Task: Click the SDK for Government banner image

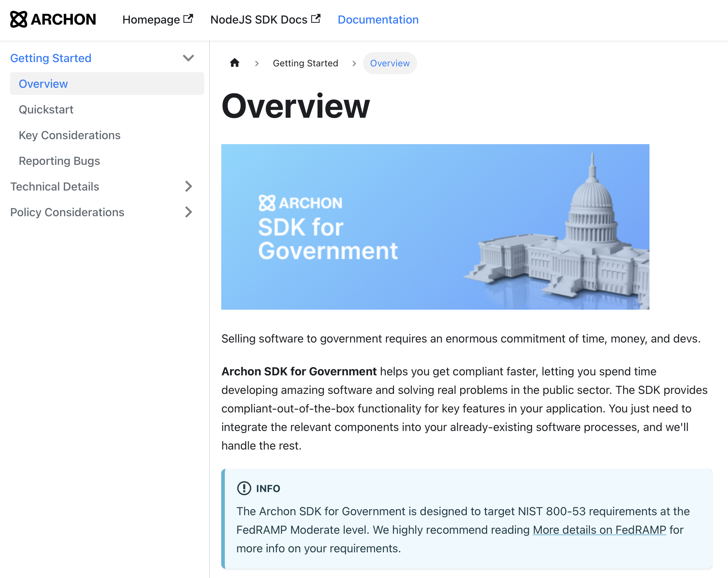Action: tap(435, 227)
